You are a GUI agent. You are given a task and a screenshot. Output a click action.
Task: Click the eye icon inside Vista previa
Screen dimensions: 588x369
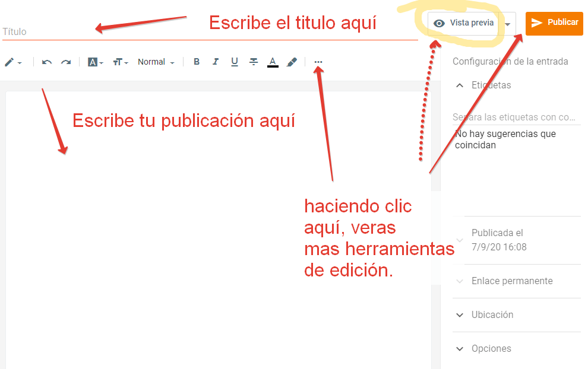tap(438, 23)
